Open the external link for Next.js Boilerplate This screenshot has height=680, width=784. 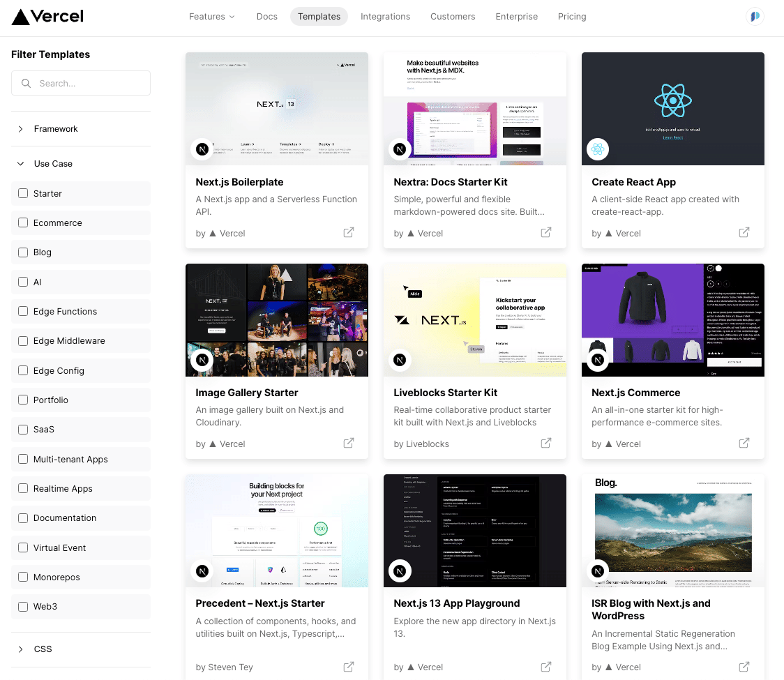point(348,232)
